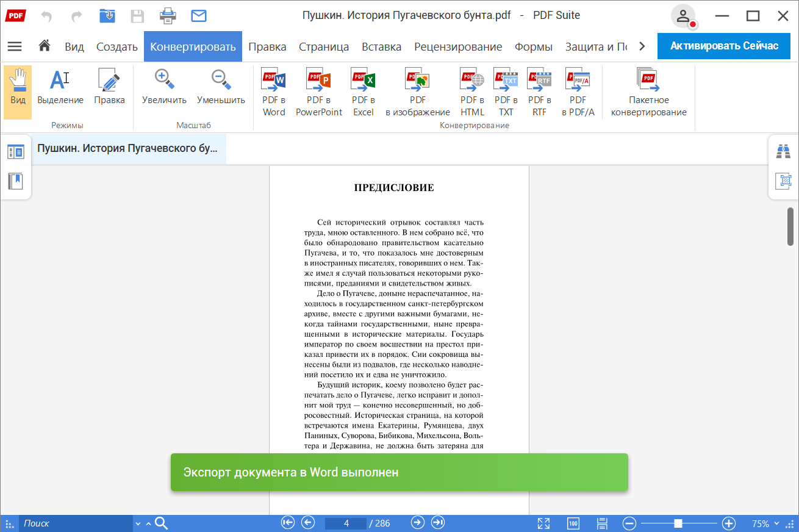Image resolution: width=799 pixels, height=532 pixels.
Task: Switch to Правка edit mode
Action: (109, 87)
